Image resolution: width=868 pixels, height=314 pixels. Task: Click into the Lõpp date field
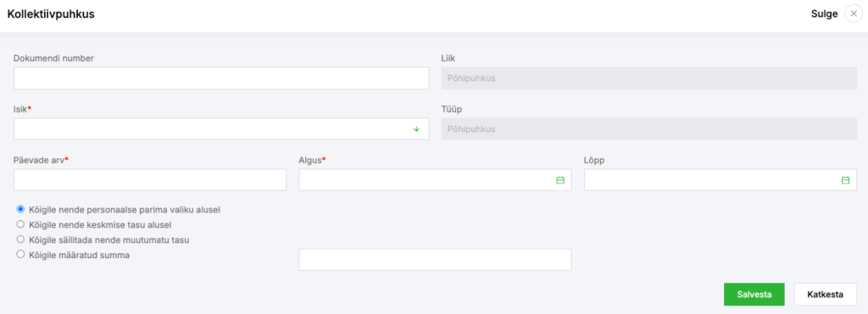[721, 179]
